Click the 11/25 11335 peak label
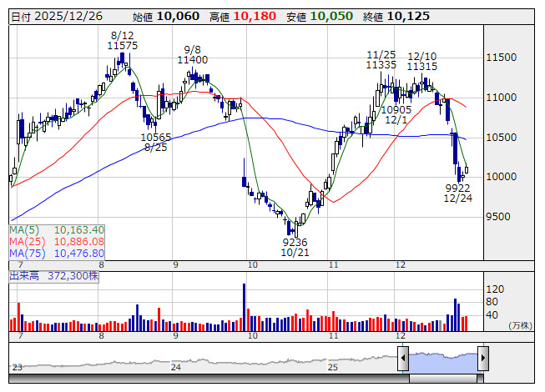Viewport: 545px width, 392px height. [381, 59]
